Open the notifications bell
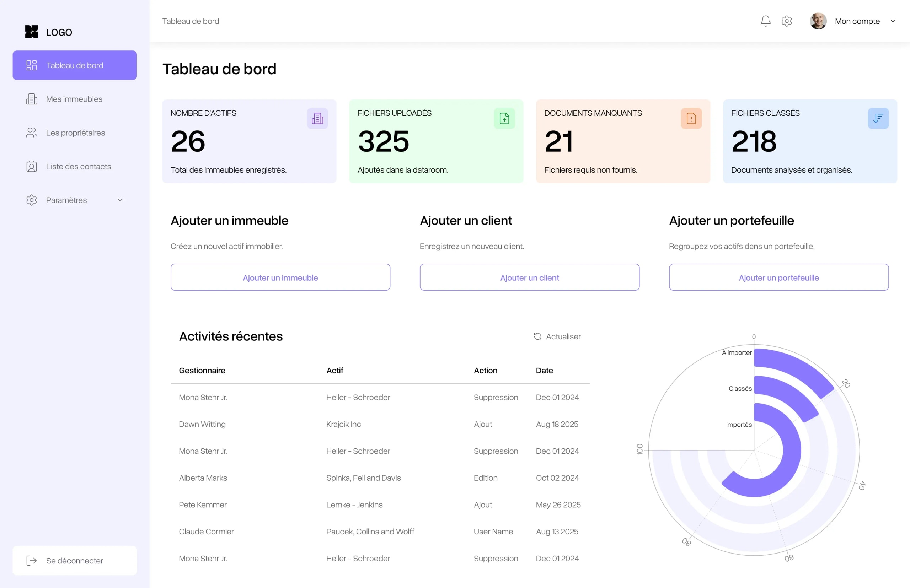The width and height of the screenshot is (910, 588). click(765, 21)
